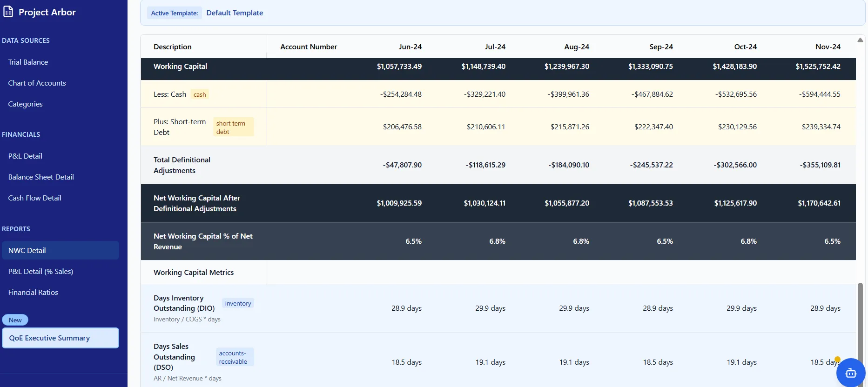Click the inventory category tag

(238, 303)
